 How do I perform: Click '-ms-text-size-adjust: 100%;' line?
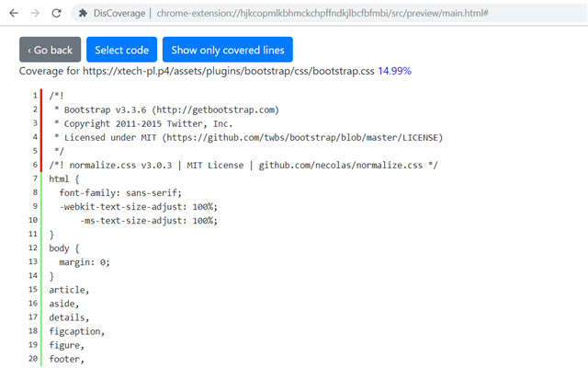[x=149, y=221]
